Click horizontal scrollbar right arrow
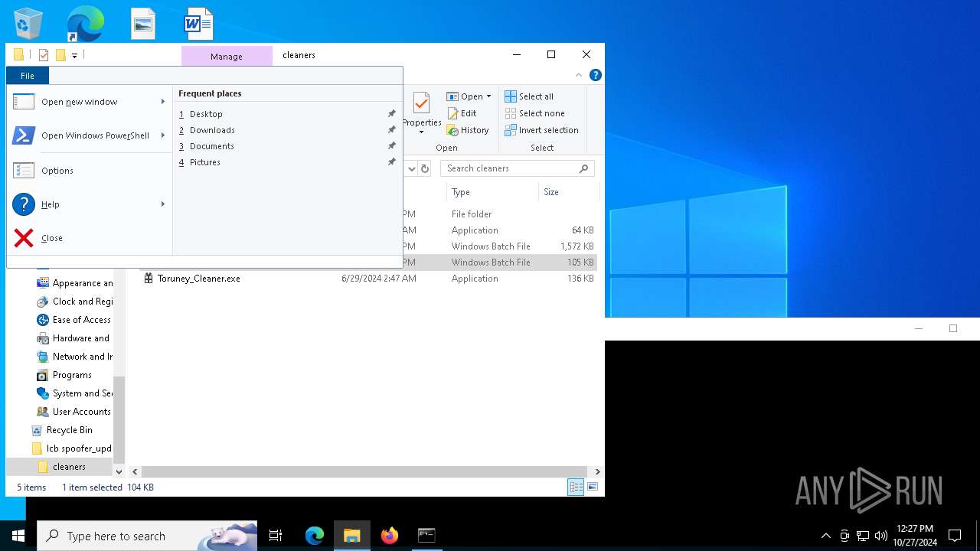 click(x=598, y=472)
